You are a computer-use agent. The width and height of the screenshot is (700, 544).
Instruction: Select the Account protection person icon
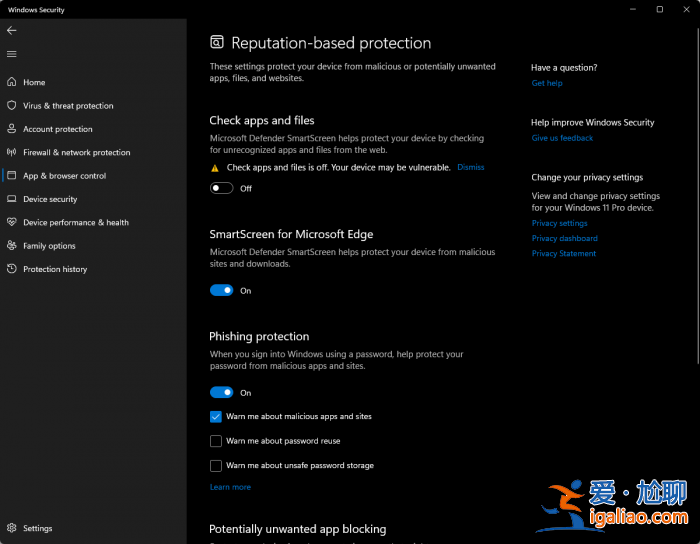click(x=12, y=129)
